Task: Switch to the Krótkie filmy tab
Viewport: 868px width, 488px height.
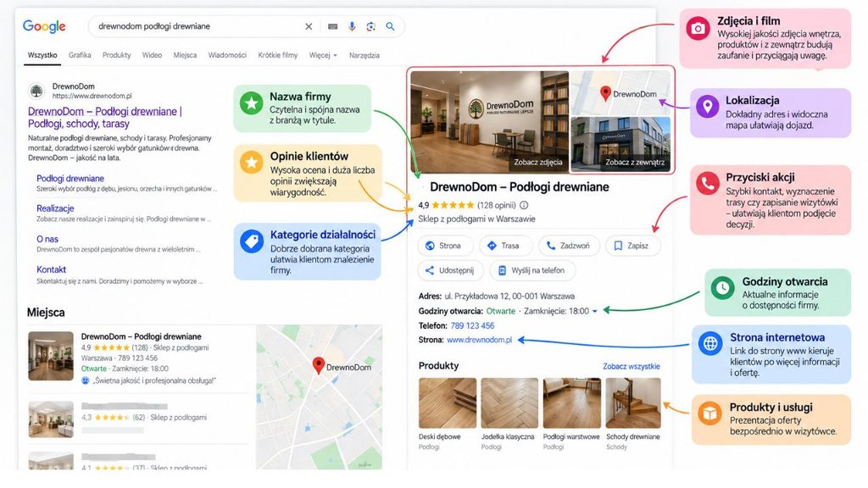Action: (x=278, y=55)
